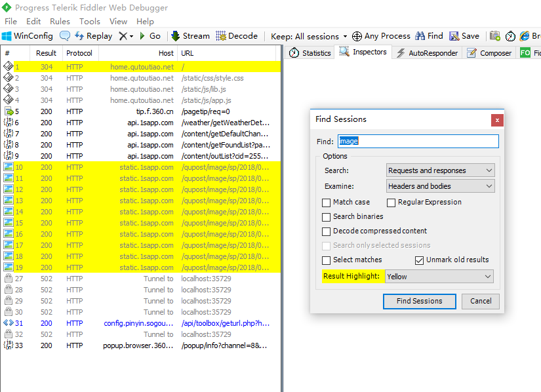This screenshot has height=392, width=541.
Task: Check the Regular Expression option
Action: [391, 203]
